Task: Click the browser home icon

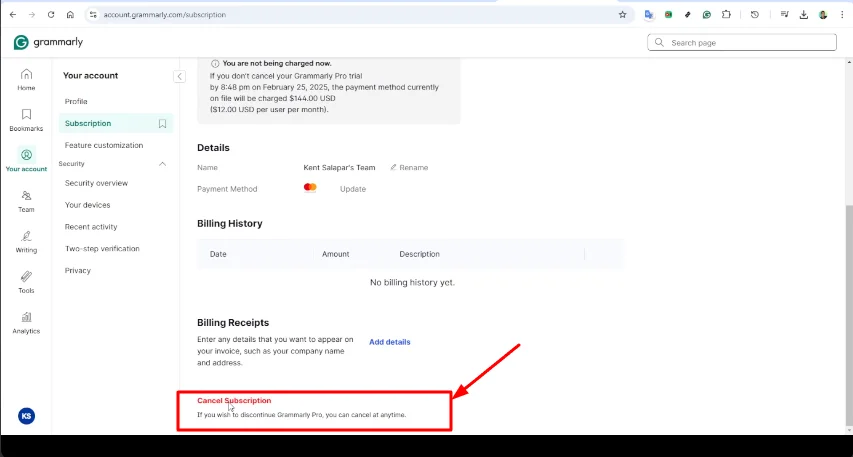Action: (70, 15)
